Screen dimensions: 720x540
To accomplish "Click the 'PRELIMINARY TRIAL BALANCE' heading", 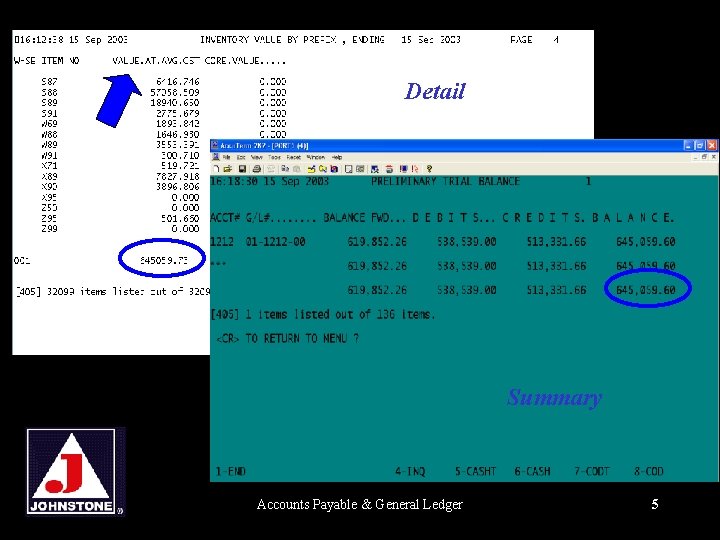I will (x=445, y=181).
